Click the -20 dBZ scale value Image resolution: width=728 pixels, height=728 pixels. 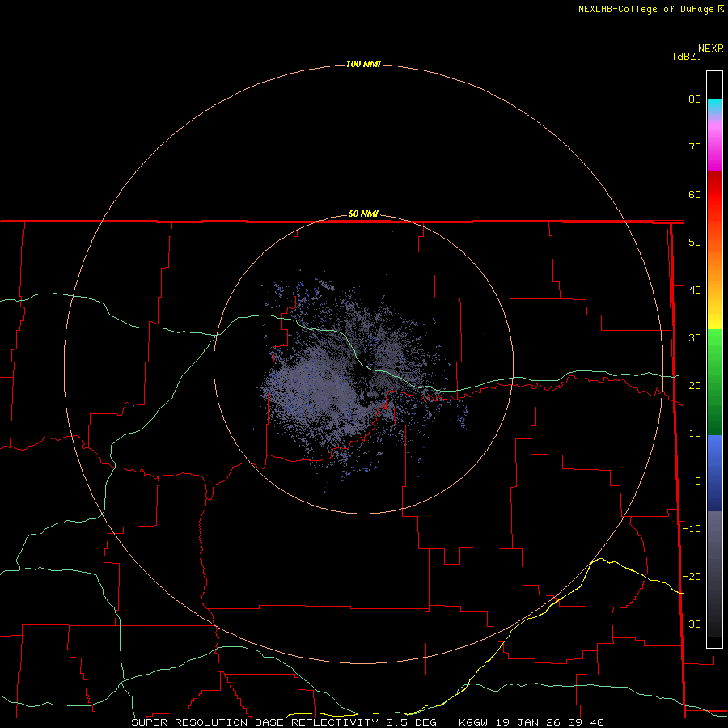coord(692,577)
